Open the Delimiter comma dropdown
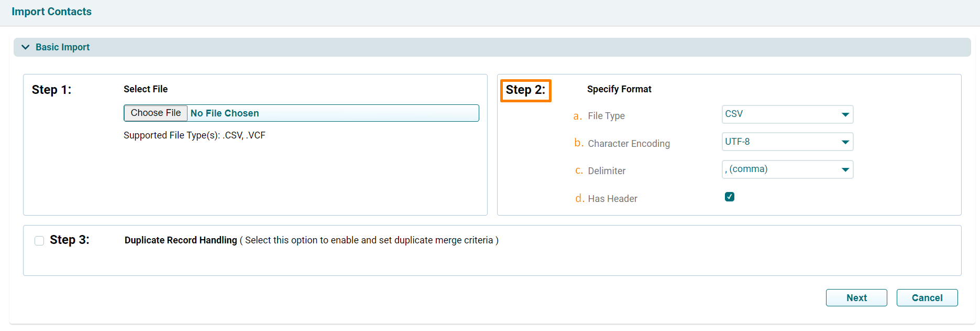 click(x=787, y=169)
